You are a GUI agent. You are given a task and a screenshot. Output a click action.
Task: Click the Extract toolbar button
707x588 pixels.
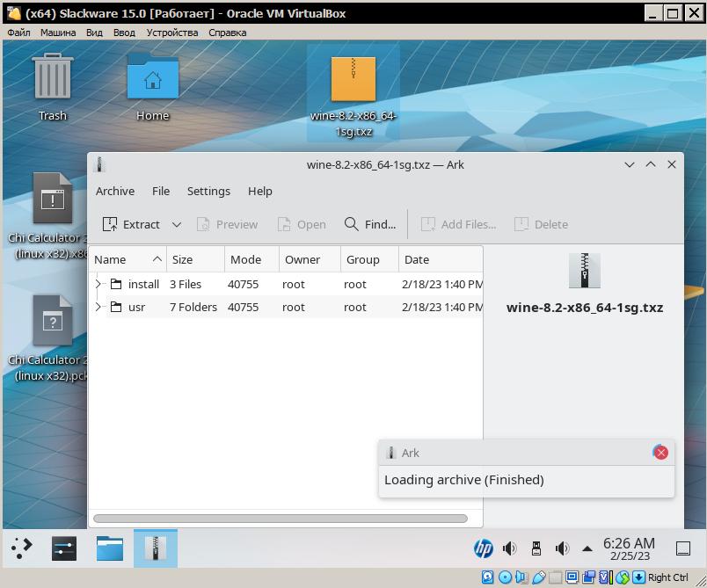132,224
